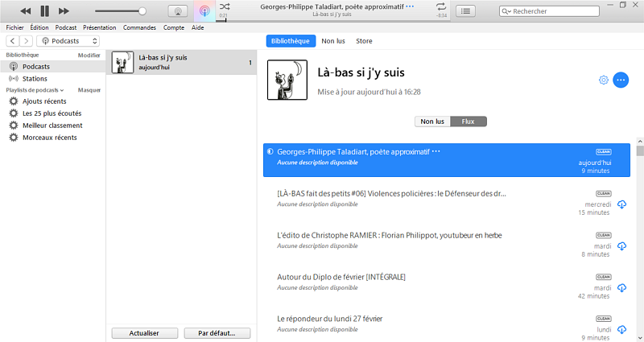The height and width of the screenshot is (342, 644).
Task: Open the Up Next list button
Action: (x=465, y=11)
